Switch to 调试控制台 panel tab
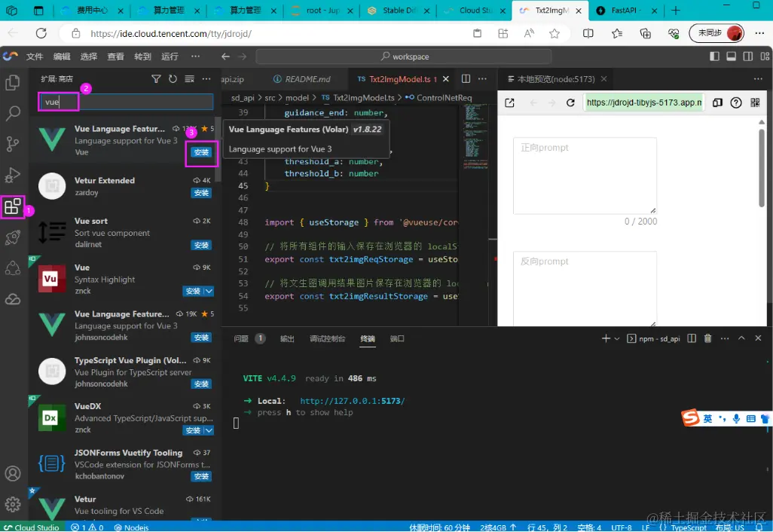Viewport: 773px width, 532px height. [327, 339]
